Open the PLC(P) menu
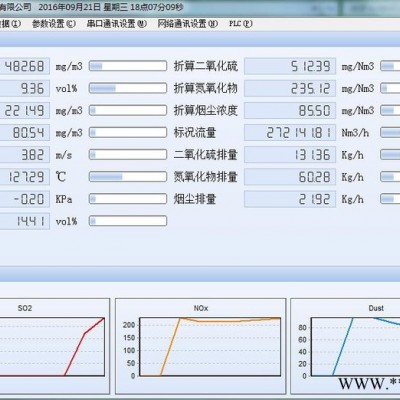This screenshot has width=400, height=400. click(x=241, y=24)
